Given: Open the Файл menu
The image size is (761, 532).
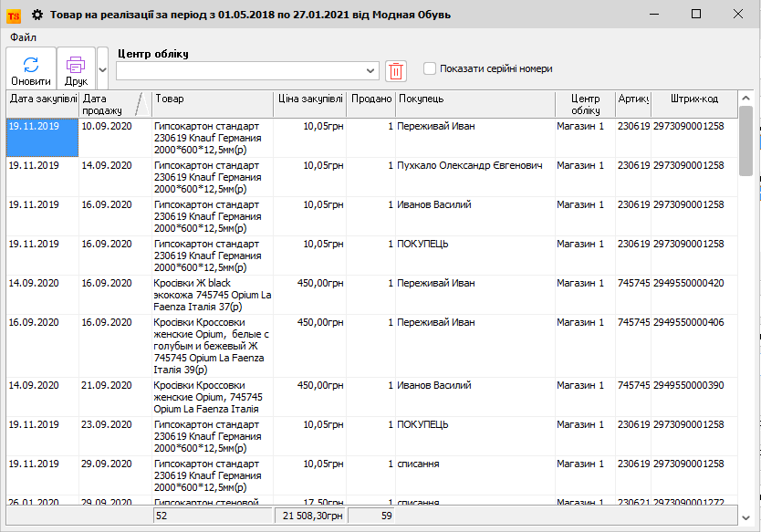Looking at the screenshot, I should pos(24,37).
